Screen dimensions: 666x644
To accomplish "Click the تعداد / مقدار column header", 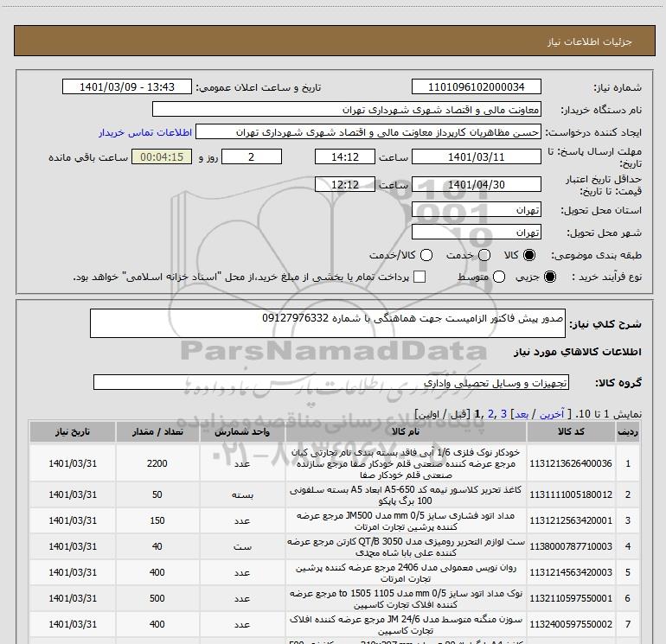I will (x=157, y=431).
